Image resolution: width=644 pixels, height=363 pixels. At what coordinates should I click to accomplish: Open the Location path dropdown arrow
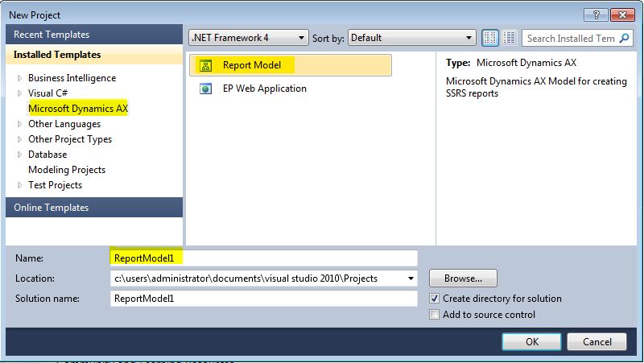click(411, 278)
